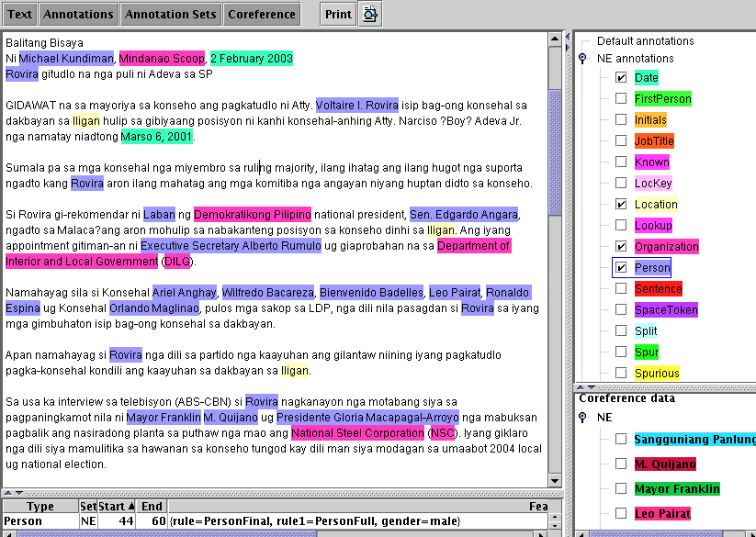Switch to the Text tab
This screenshot has height=537, width=756.
point(19,15)
